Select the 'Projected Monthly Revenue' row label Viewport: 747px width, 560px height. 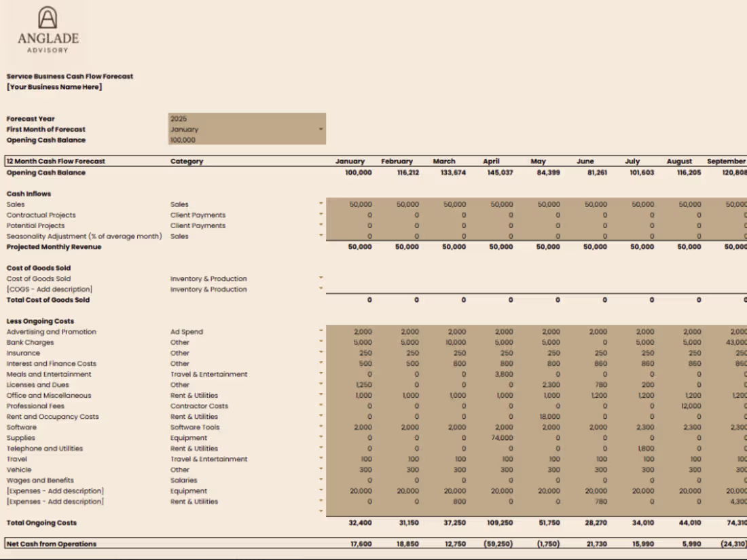coord(54,246)
